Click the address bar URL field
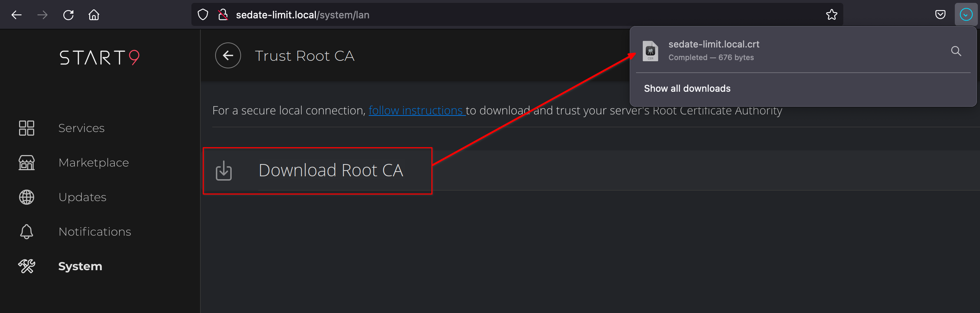The image size is (980, 313). (495, 15)
